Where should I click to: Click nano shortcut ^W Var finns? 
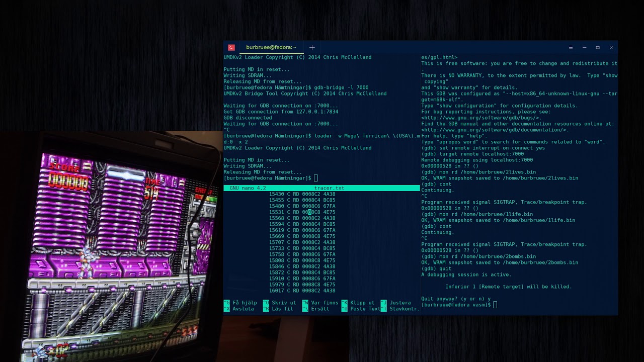320,303
